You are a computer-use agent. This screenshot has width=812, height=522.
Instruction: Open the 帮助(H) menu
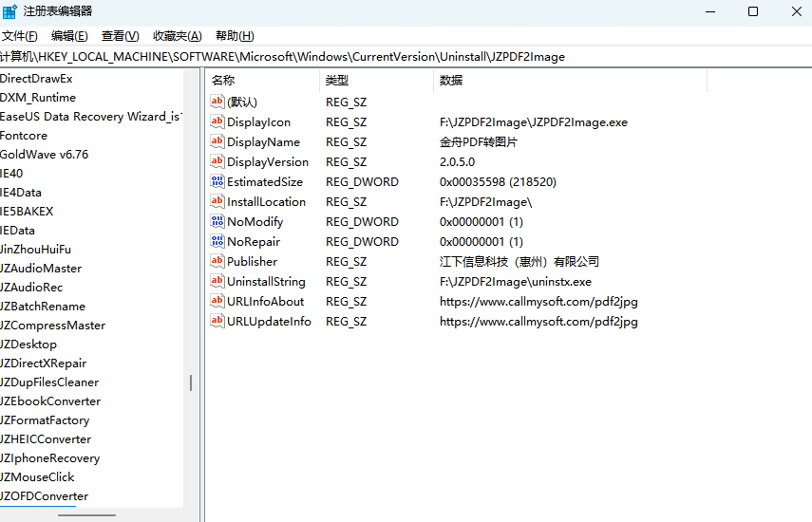tap(235, 36)
